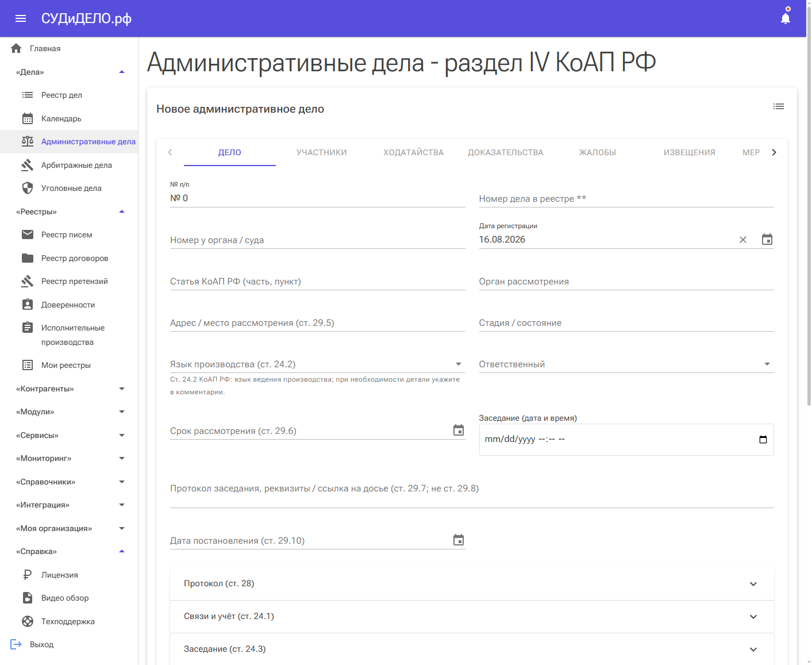Click the video file icon for Видео обзор
This screenshot has width=812, height=665.
28,598
